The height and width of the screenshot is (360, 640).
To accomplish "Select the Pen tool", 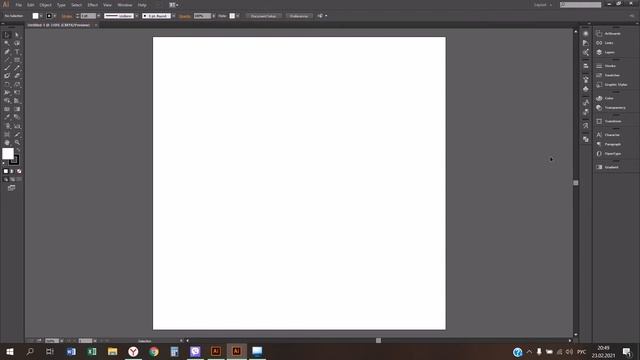I will click(x=7, y=52).
